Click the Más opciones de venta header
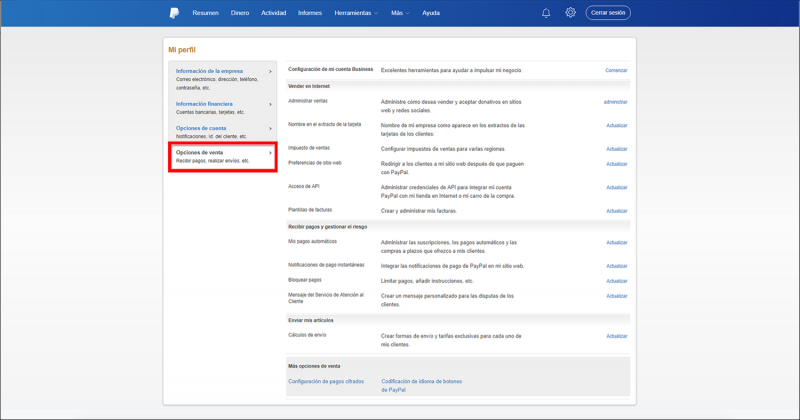800x420 pixels. tap(314, 366)
